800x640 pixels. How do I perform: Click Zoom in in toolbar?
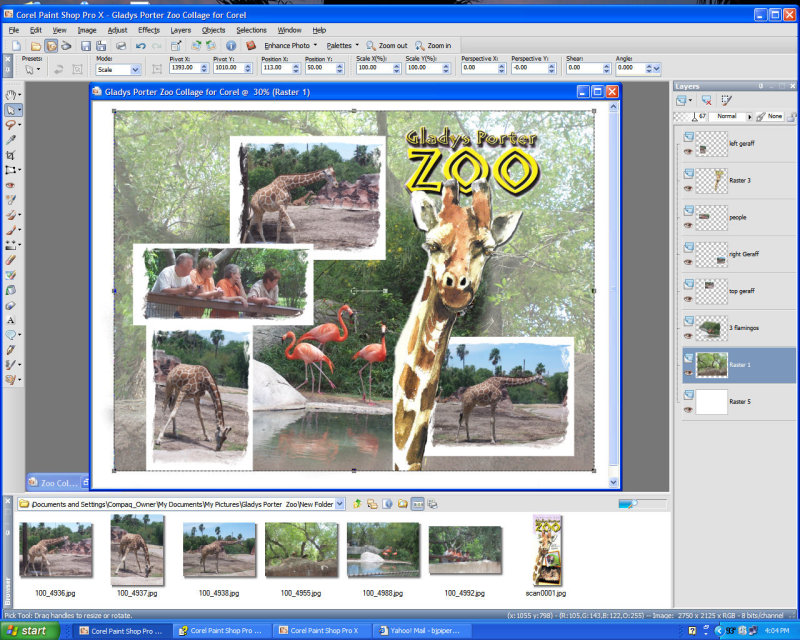pyautogui.click(x=433, y=45)
